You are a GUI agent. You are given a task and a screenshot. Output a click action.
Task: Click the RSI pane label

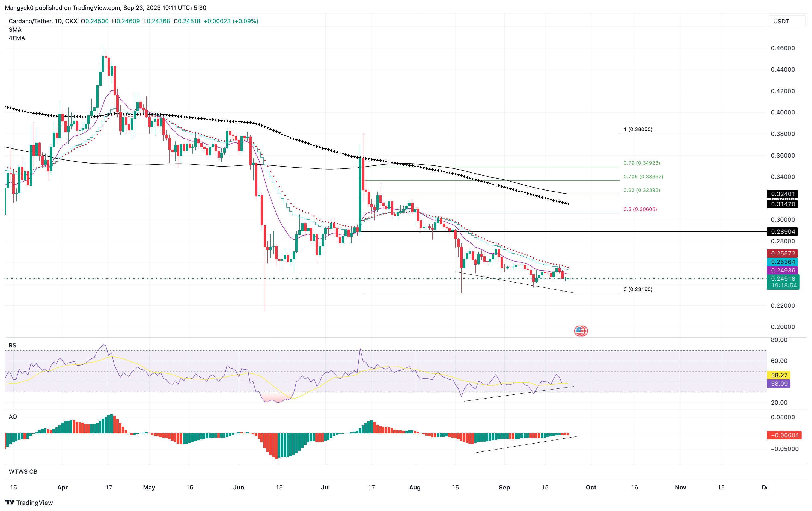13,345
